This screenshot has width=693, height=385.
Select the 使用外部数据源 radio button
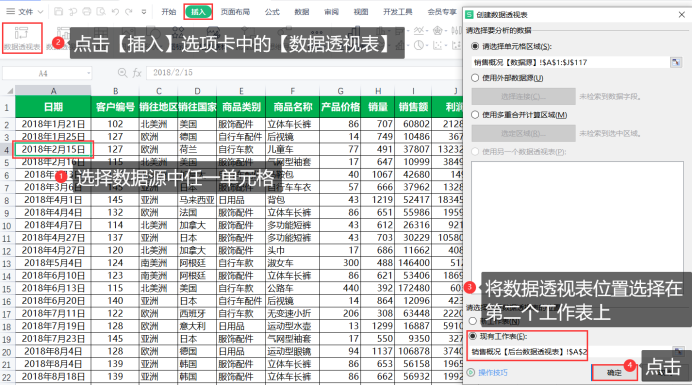pos(475,78)
